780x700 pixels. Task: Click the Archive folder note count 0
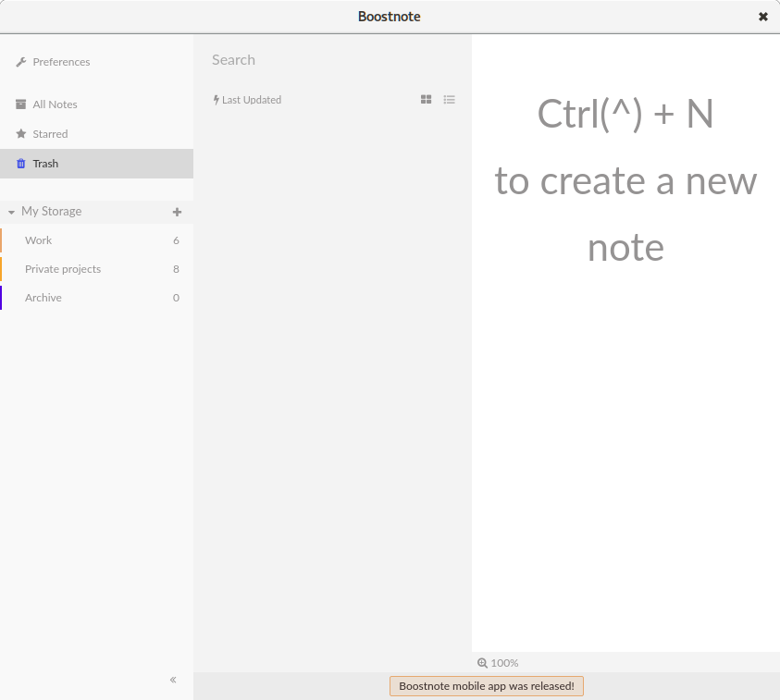pyautogui.click(x=176, y=298)
